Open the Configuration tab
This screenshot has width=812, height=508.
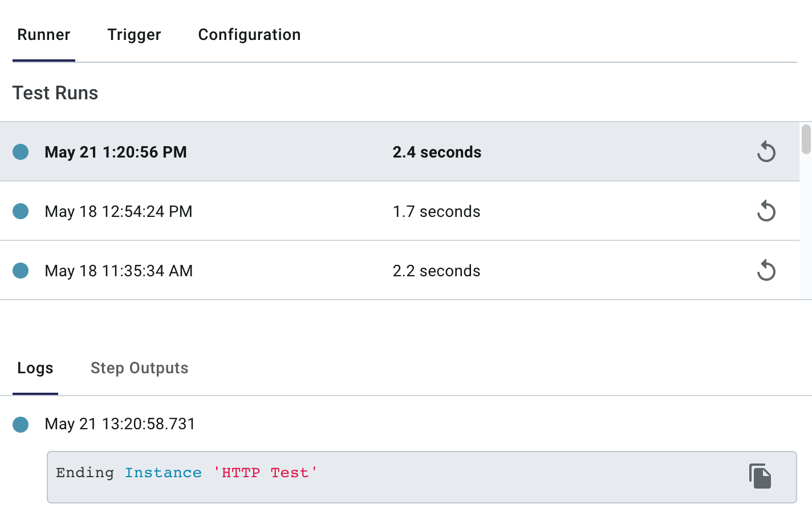[249, 34]
